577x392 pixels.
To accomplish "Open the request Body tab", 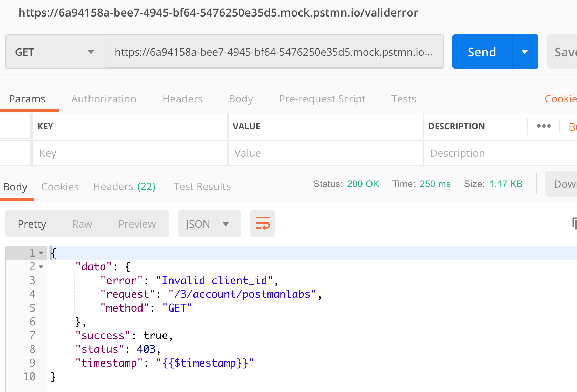I will 241,99.
